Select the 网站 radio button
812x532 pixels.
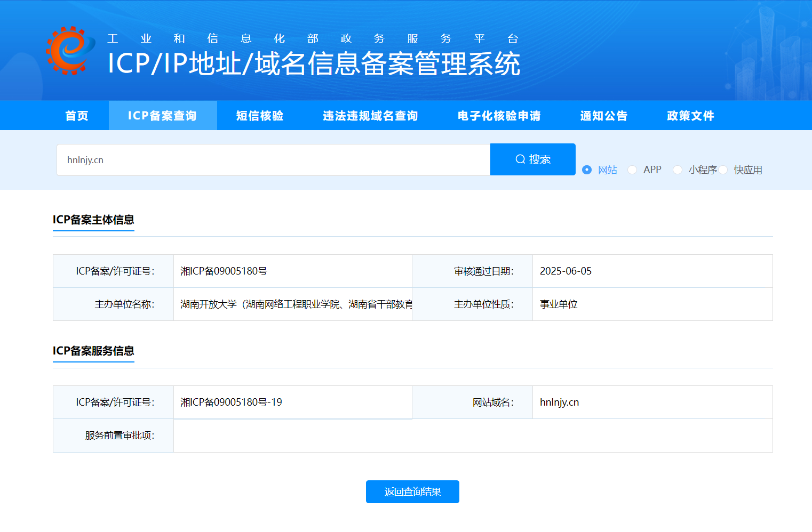[587, 170]
